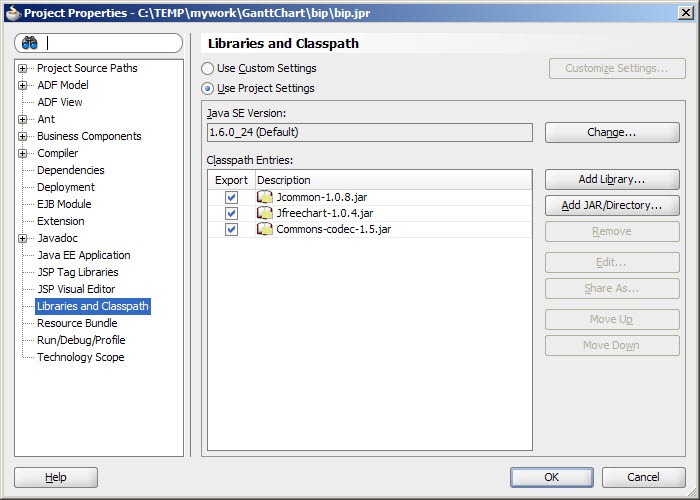700x500 pixels.
Task: Open Resource Bundle settings
Action: [77, 323]
